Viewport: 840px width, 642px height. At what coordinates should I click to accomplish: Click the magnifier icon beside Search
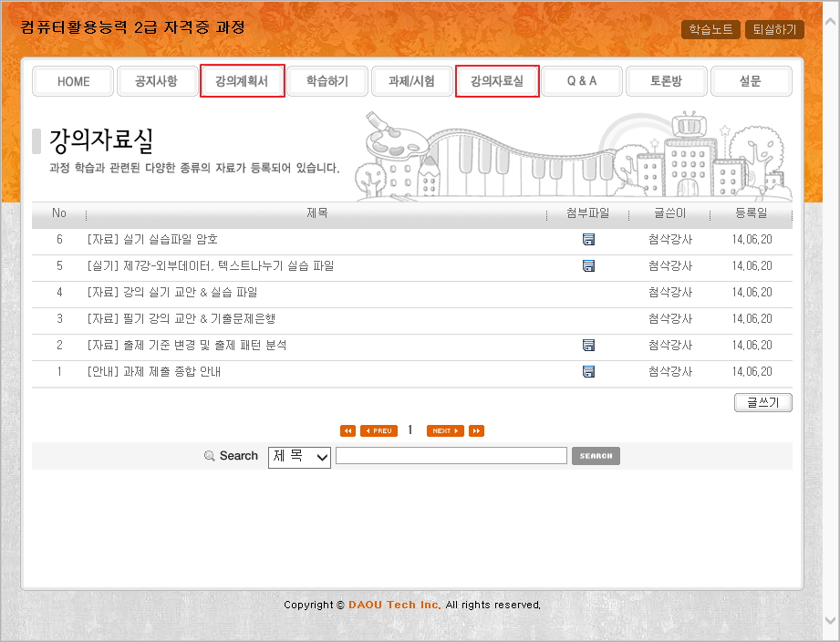pos(210,456)
